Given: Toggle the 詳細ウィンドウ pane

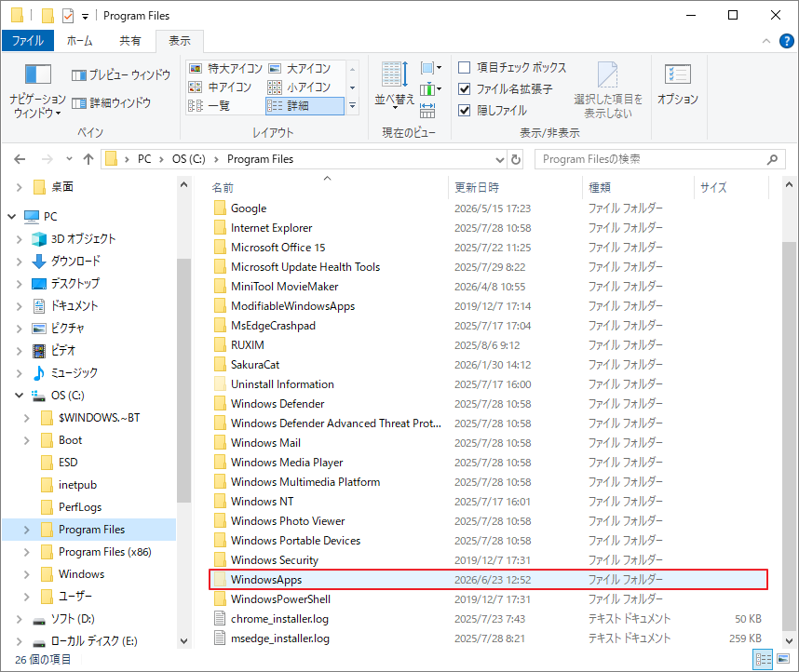Looking at the screenshot, I should click(111, 103).
